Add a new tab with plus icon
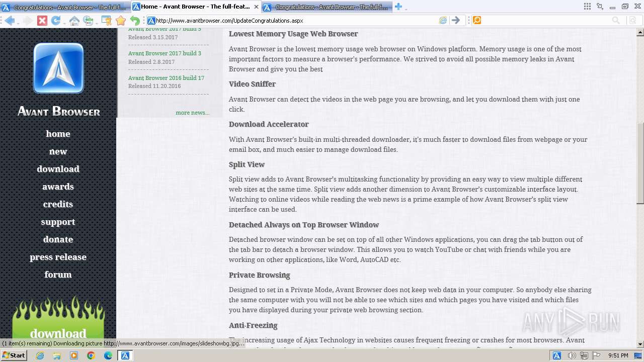This screenshot has height=362, width=644. coord(398,7)
